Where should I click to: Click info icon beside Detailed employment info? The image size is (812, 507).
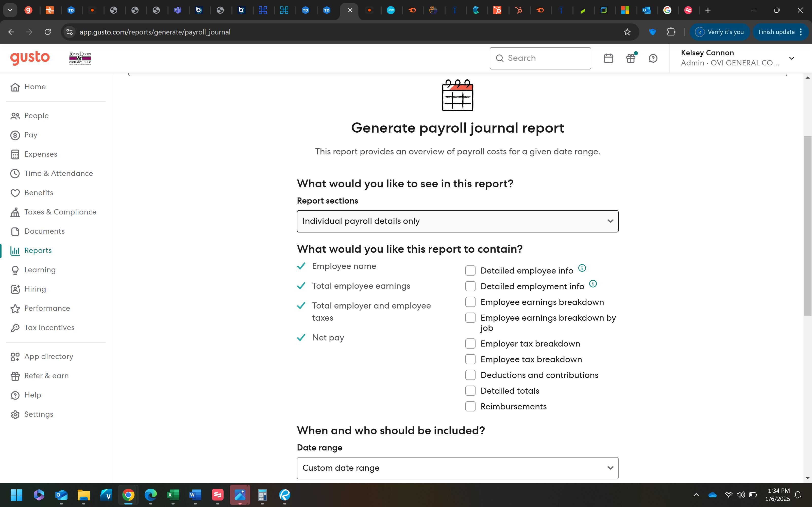pyautogui.click(x=593, y=284)
